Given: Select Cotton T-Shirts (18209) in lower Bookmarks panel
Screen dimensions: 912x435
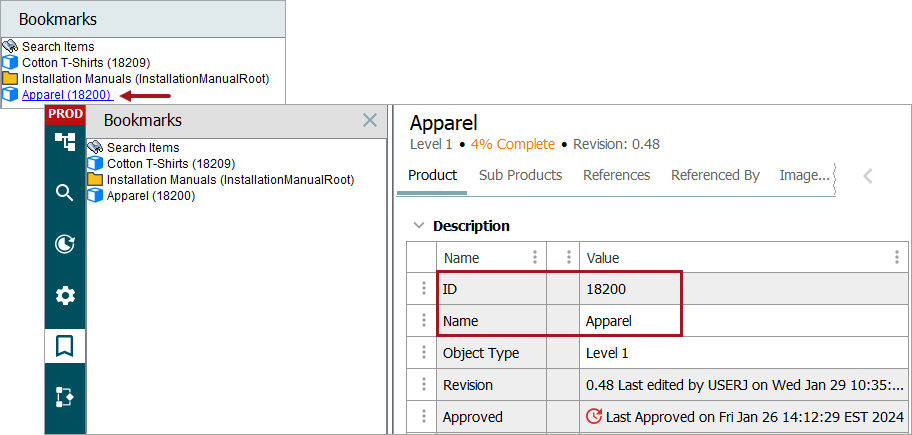Looking at the screenshot, I should pos(170,164).
